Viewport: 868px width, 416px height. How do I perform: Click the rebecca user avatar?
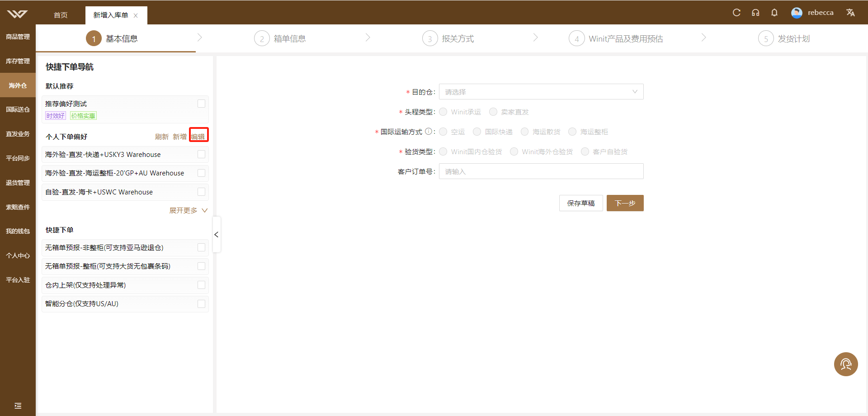797,13
